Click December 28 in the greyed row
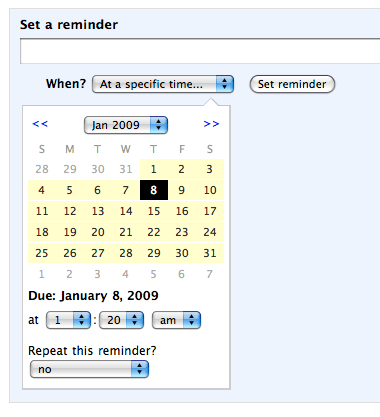Viewport: 380px width, 417px height. click(x=42, y=169)
